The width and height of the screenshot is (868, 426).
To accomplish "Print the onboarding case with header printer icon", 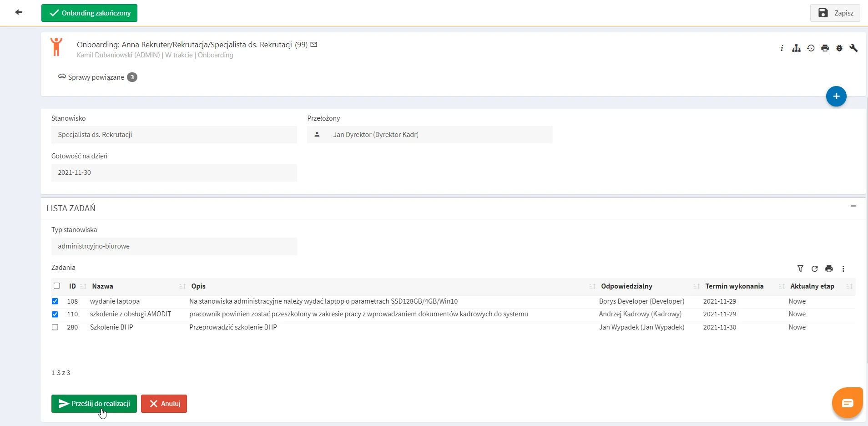I will 825,48.
